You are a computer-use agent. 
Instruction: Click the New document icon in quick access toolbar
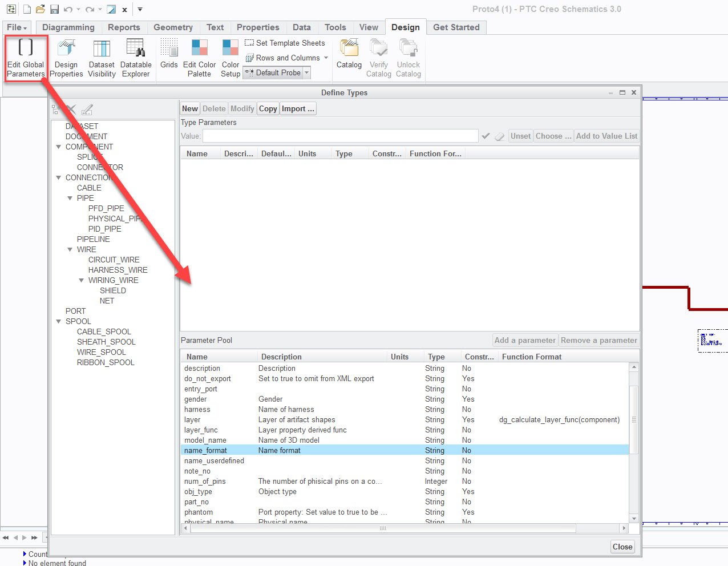(x=27, y=9)
